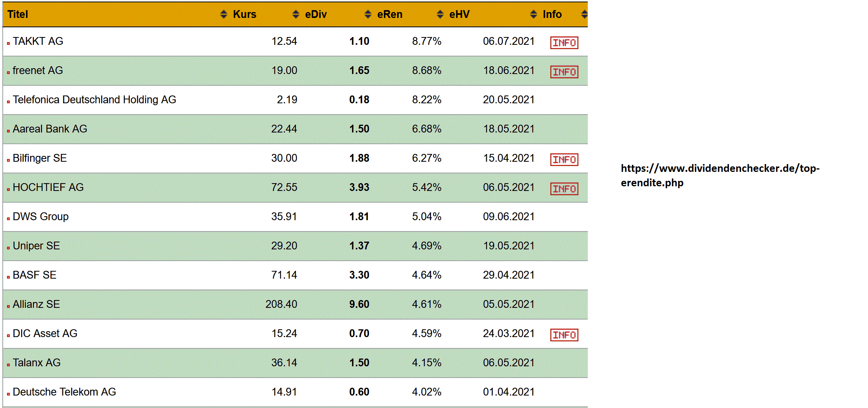Click the red bullet beside Deutsche Telekom AG
Screen dimensions: 868x408
click(x=8, y=394)
